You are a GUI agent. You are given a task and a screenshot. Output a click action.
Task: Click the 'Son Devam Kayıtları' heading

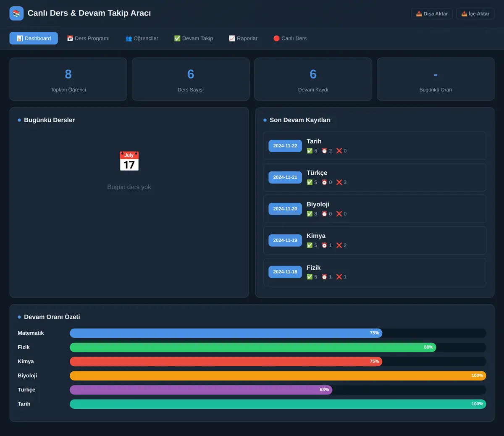[x=300, y=120]
